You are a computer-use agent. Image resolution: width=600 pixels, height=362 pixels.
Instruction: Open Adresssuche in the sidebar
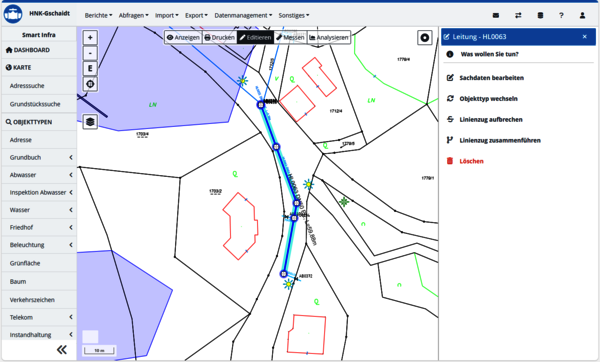point(39,86)
